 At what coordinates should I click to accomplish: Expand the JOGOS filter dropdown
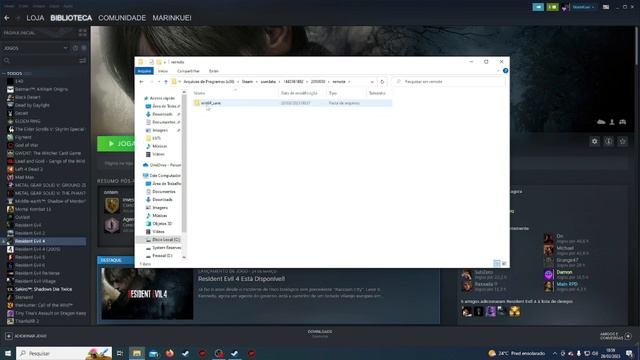(x=65, y=48)
